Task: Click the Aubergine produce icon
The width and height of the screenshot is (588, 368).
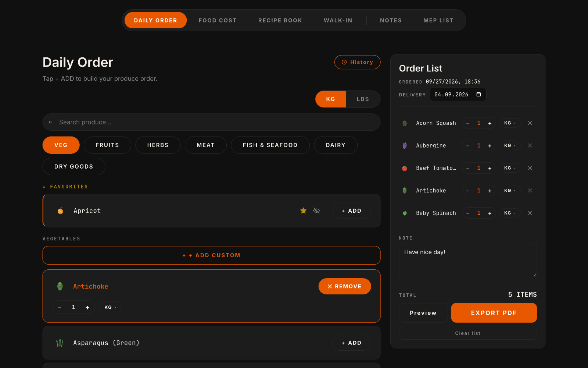Action: 405,146
